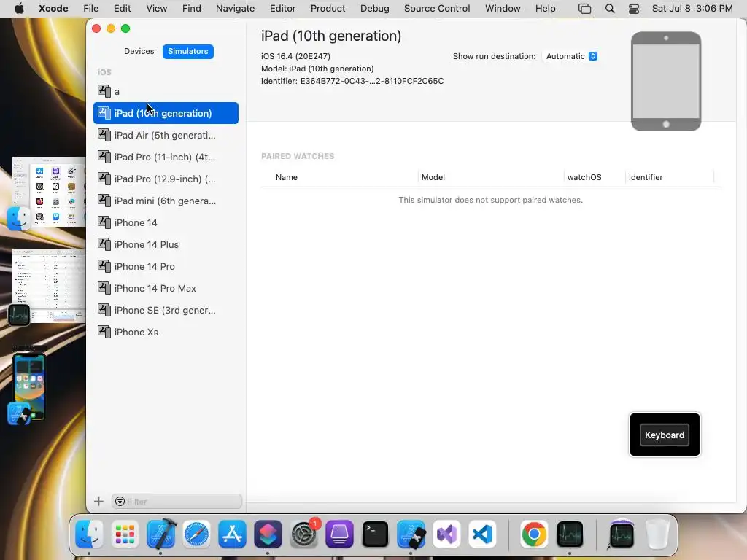The width and height of the screenshot is (747, 560).
Task: Open the Window menu
Action: (x=503, y=9)
